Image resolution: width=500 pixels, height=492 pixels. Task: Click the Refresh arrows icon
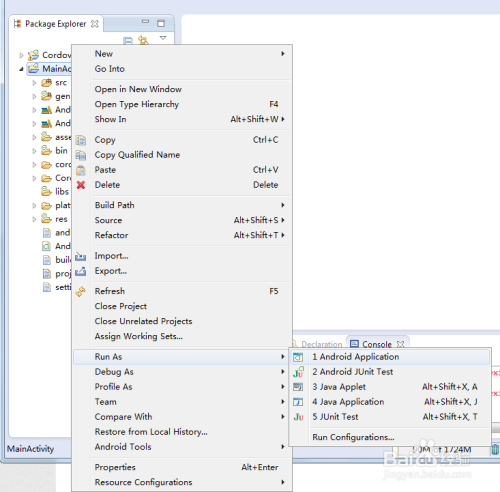click(x=81, y=292)
